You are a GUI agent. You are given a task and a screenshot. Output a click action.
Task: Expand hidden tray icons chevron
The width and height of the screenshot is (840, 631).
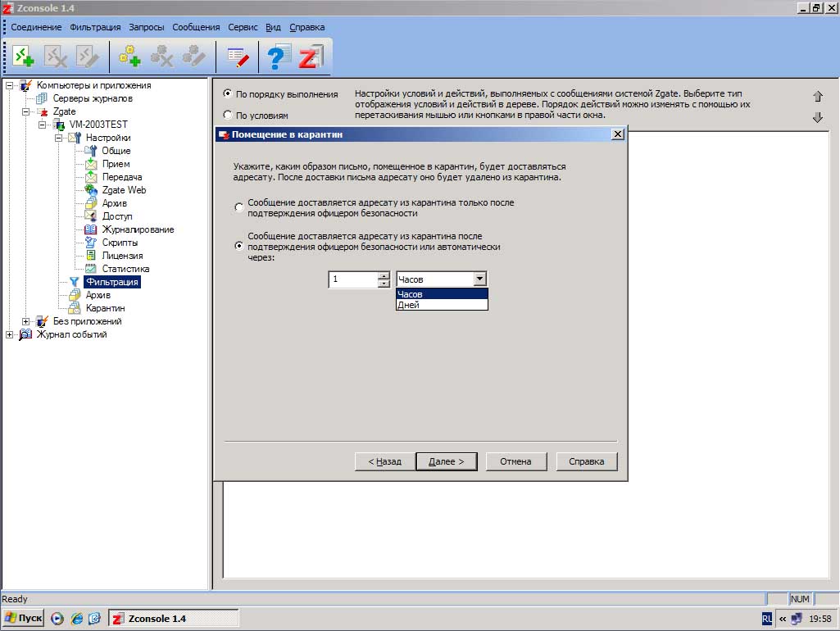pyautogui.click(x=783, y=619)
